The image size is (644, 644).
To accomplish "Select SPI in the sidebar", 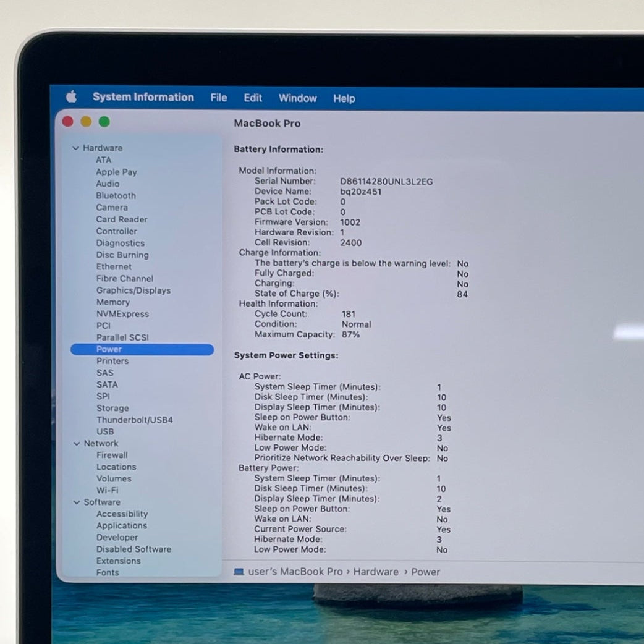I will click(103, 396).
